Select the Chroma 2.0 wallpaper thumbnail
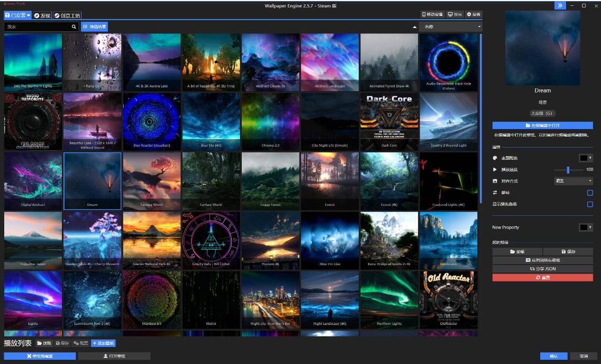This screenshot has width=601, height=364. pyautogui.click(x=270, y=122)
